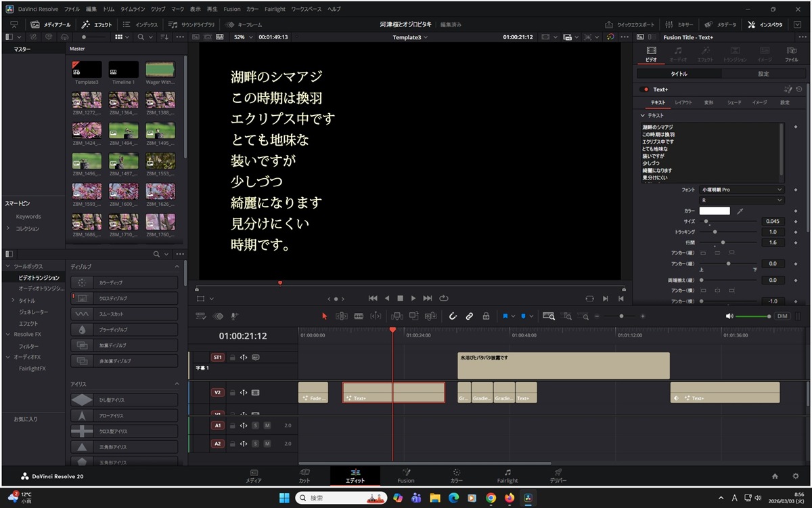812x508 pixels.
Task: Select the arrow selection mode tool
Action: tap(324, 316)
